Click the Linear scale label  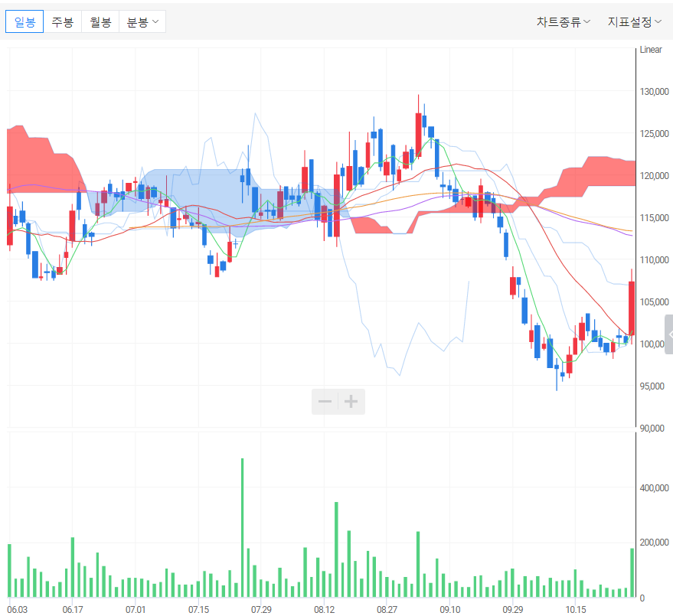pyautogui.click(x=651, y=49)
